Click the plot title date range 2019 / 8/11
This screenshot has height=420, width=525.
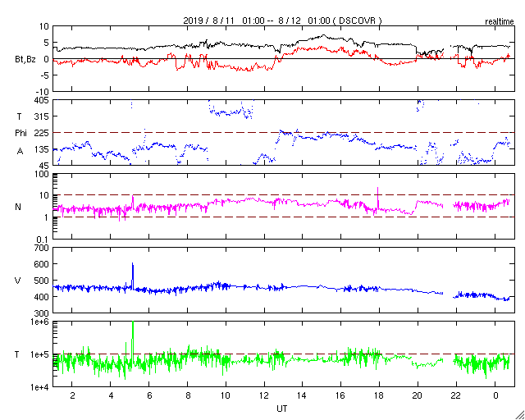(x=210, y=21)
